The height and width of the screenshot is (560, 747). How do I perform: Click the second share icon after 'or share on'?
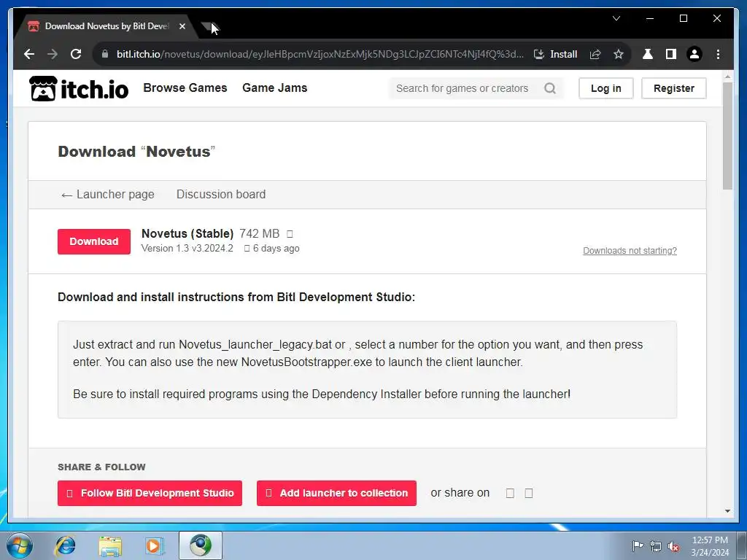[x=529, y=493]
